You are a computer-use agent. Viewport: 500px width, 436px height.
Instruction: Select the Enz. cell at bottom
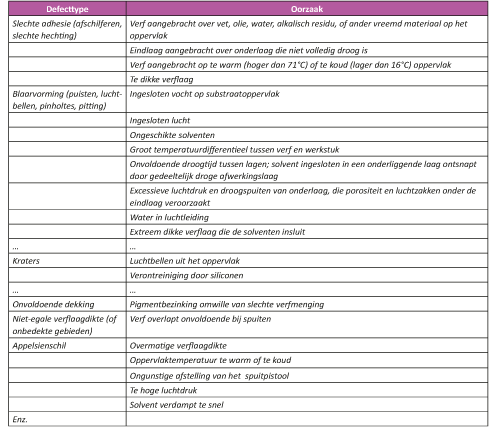[67, 419]
